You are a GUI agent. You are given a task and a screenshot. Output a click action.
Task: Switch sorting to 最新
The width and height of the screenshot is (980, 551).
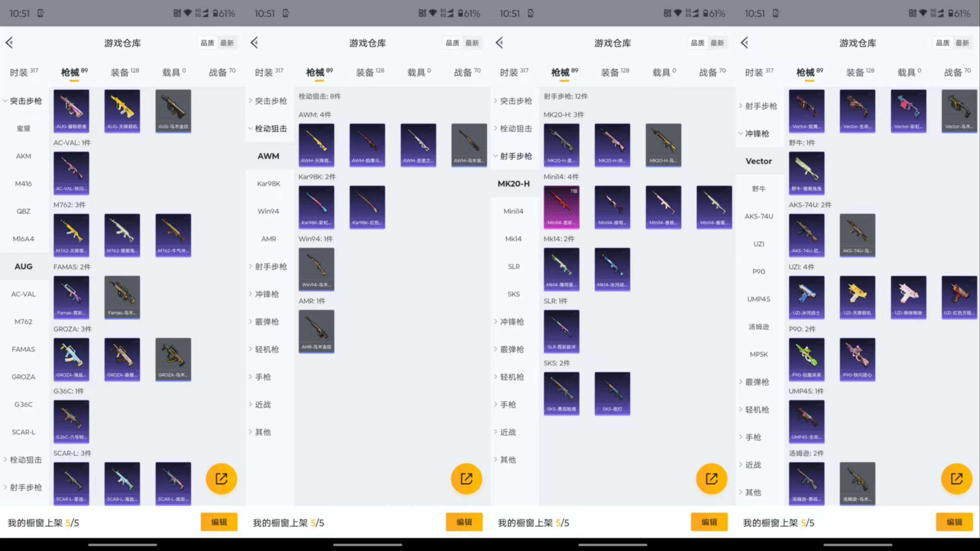tap(227, 43)
